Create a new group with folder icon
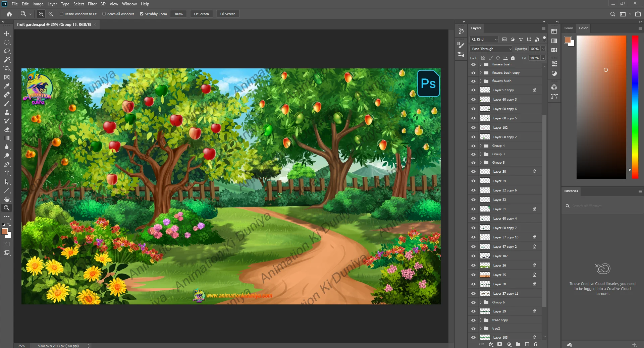This screenshot has width=644, height=348. pyautogui.click(x=518, y=344)
